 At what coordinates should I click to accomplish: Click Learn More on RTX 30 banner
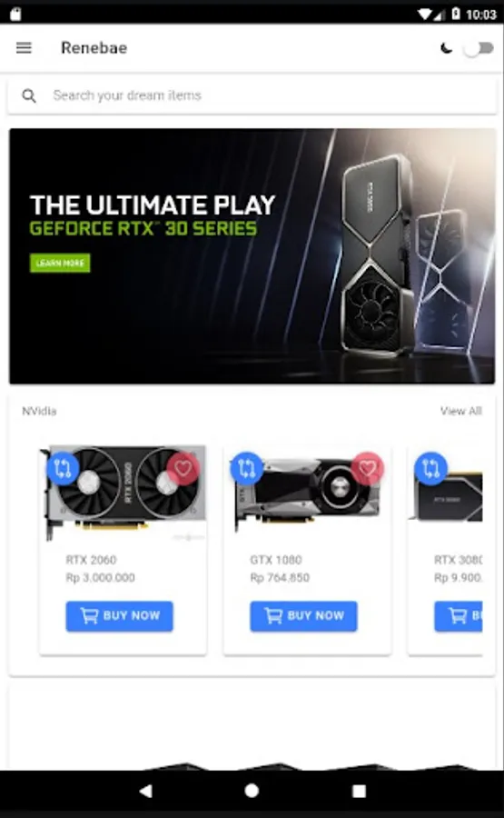tap(60, 263)
